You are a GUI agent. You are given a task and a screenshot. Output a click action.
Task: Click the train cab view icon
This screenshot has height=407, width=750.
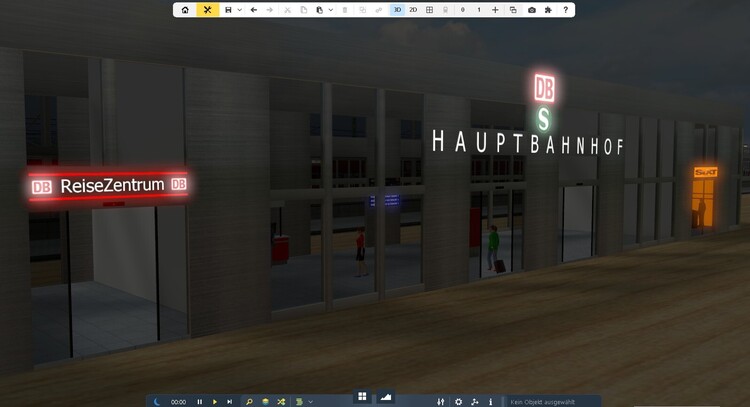445,10
